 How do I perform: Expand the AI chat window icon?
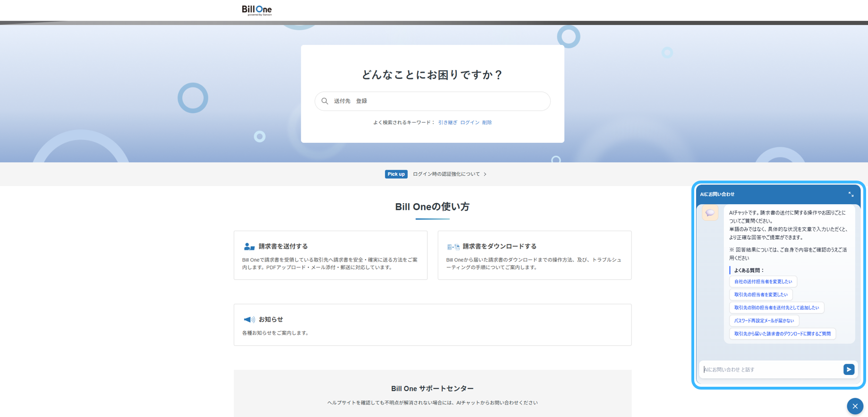pyautogui.click(x=851, y=194)
